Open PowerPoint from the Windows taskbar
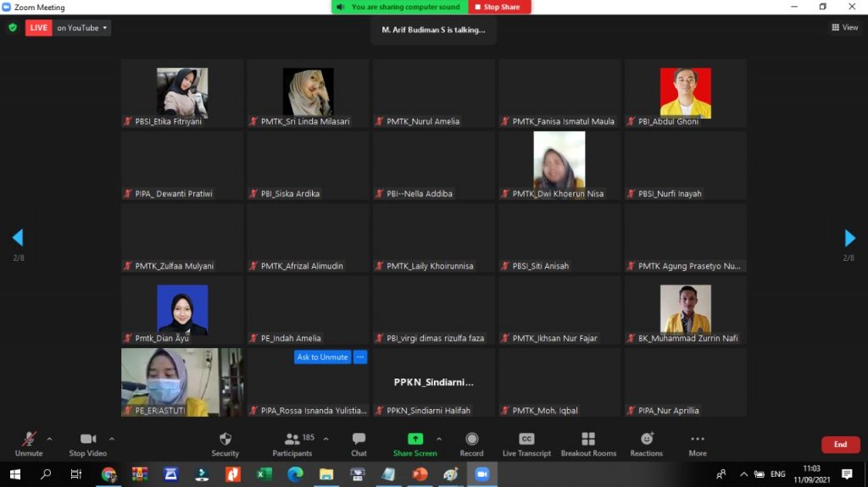868x487 pixels. [419, 474]
